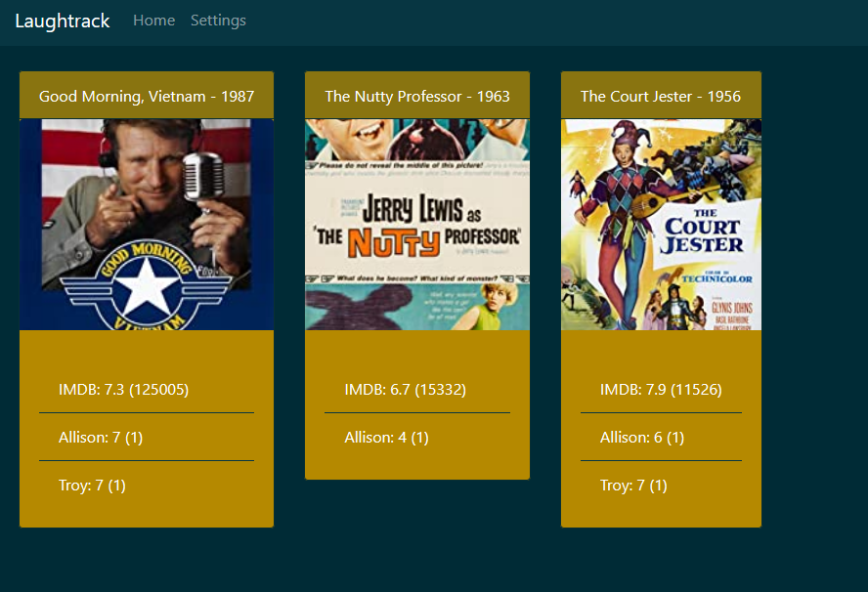The height and width of the screenshot is (592, 868).
Task: Open The Nutty Professor poster image
Action: pos(417,225)
